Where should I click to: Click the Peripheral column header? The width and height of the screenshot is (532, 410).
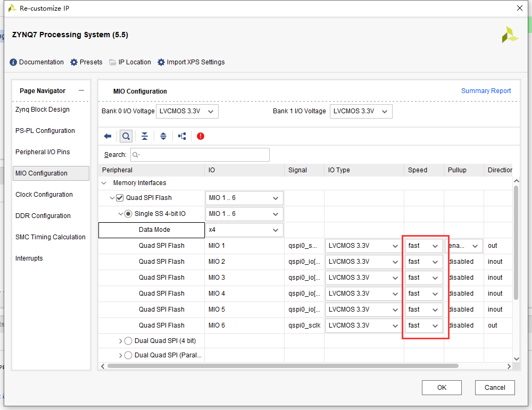coord(151,170)
